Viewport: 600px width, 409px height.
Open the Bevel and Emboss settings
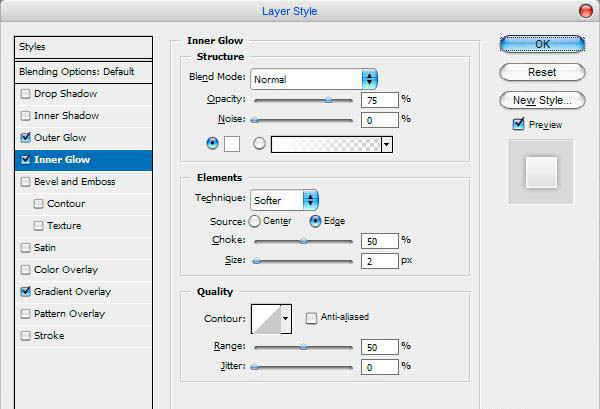pos(75,182)
